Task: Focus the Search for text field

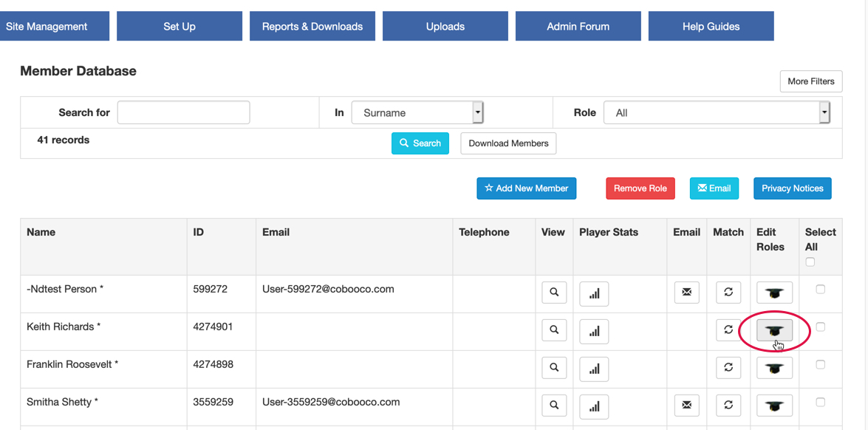Action: 183,113
